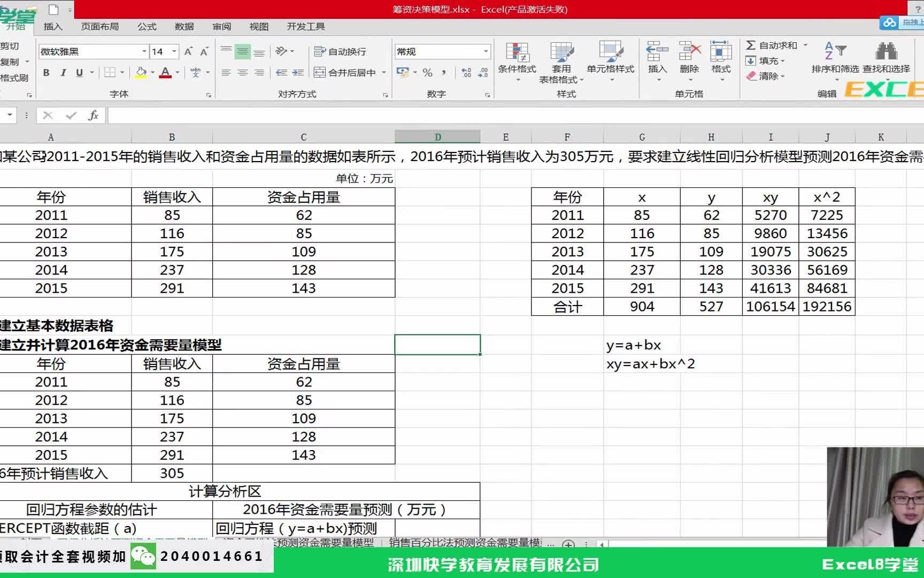Image resolution: width=924 pixels, height=578 pixels.
Task: Align text right in cell
Action: click(x=259, y=73)
